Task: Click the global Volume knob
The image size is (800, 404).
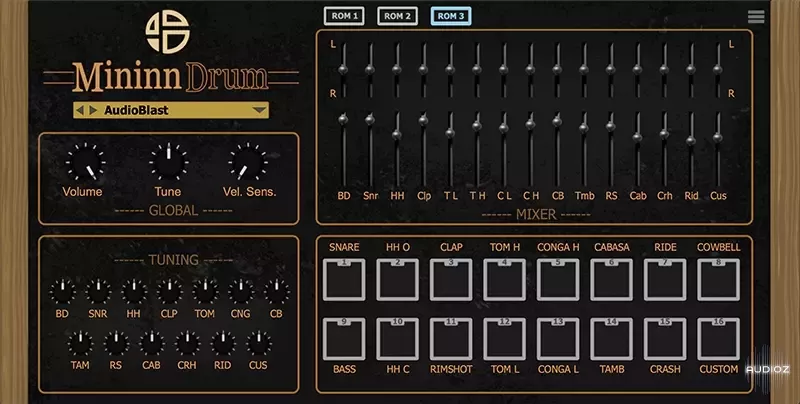Action: pyautogui.click(x=85, y=163)
